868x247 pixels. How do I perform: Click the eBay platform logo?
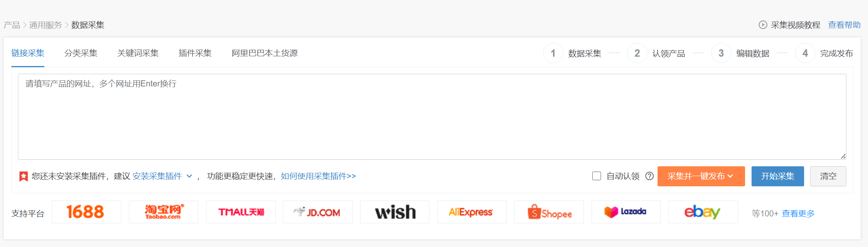703,212
